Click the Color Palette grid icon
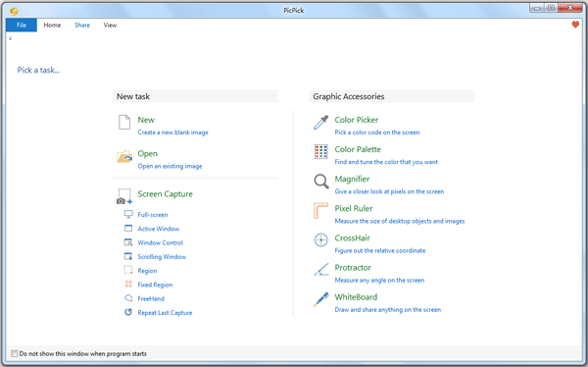This screenshot has width=588, height=367. coord(321,152)
